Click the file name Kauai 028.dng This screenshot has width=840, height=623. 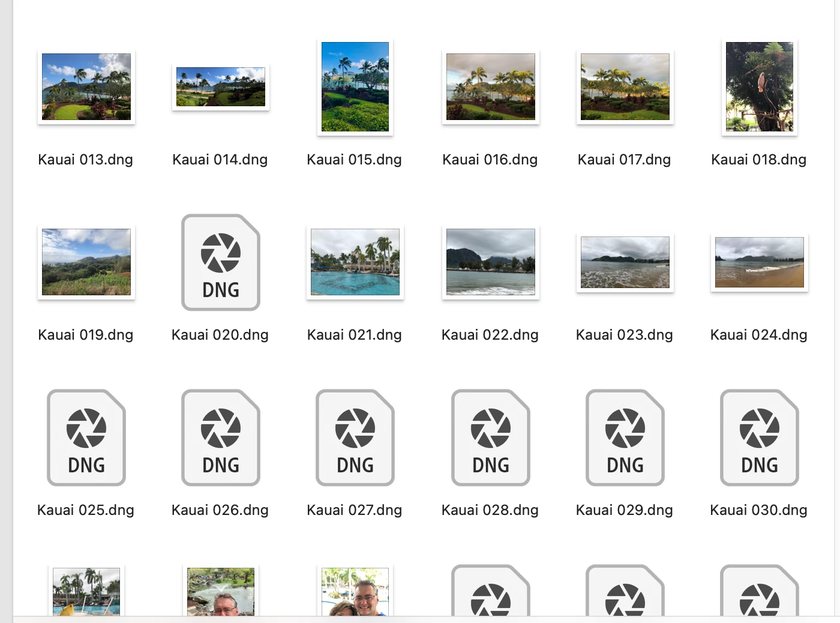coord(490,510)
